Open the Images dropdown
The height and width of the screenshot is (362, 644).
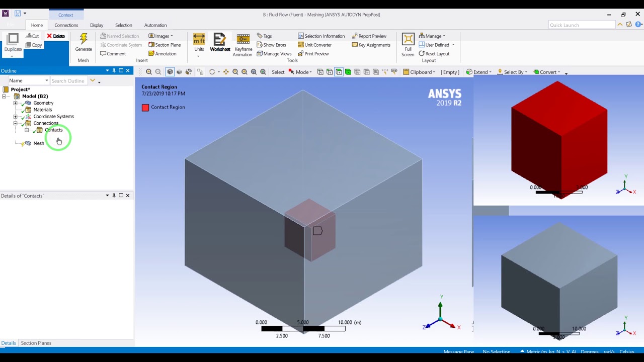click(160, 36)
